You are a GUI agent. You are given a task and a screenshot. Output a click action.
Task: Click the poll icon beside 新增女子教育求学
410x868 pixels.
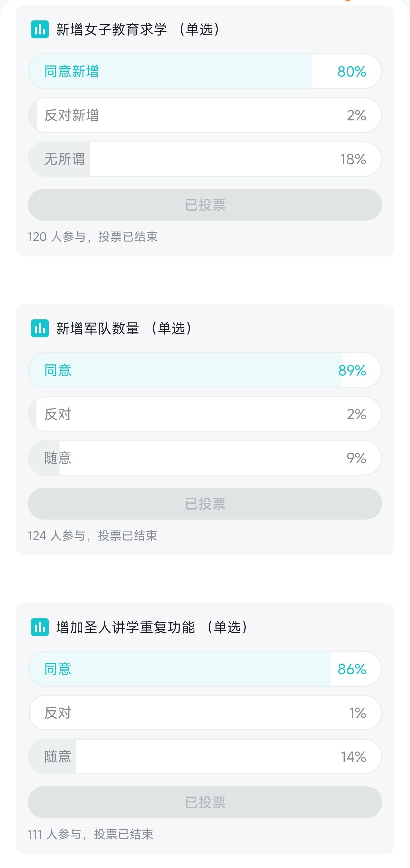tap(40, 29)
